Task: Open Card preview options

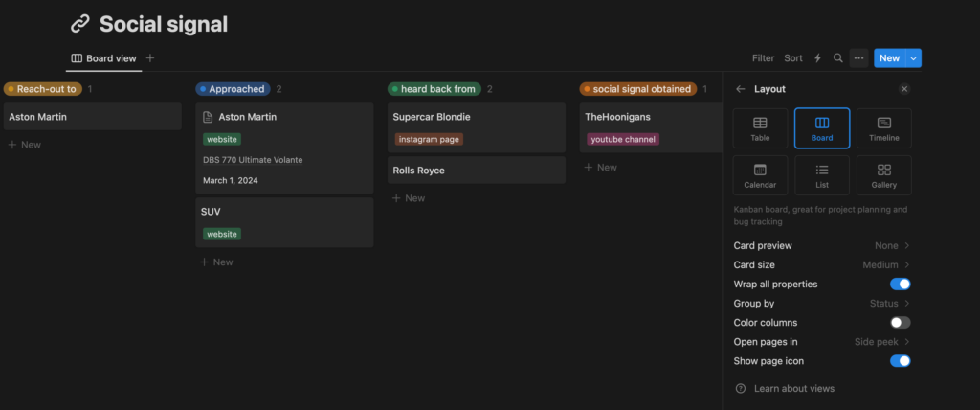Action: (x=822, y=246)
